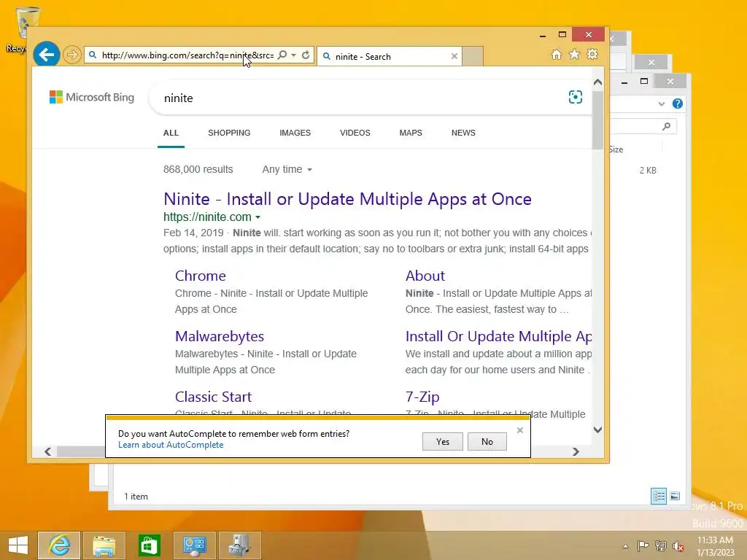
Task: Click Yes in the AutoComplete prompt
Action: point(443,441)
